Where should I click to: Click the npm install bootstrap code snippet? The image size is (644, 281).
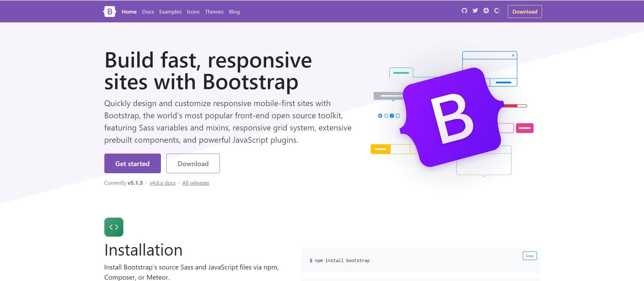(339, 261)
